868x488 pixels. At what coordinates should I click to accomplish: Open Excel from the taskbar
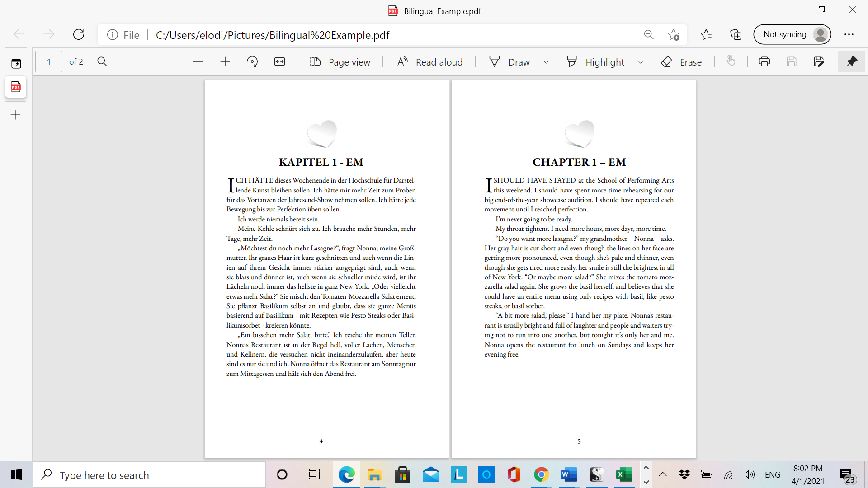coord(624,474)
